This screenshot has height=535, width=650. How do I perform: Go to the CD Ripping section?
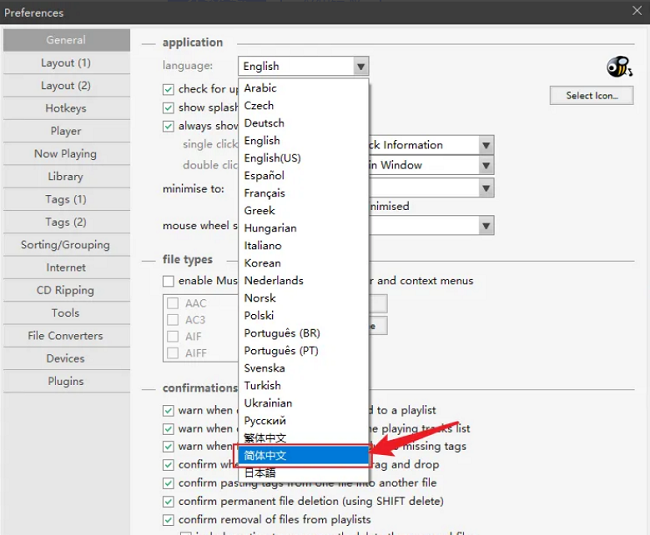click(66, 291)
